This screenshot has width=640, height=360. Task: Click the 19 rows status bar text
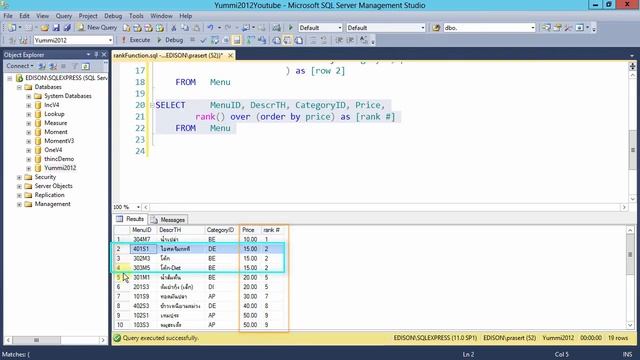(x=618, y=338)
